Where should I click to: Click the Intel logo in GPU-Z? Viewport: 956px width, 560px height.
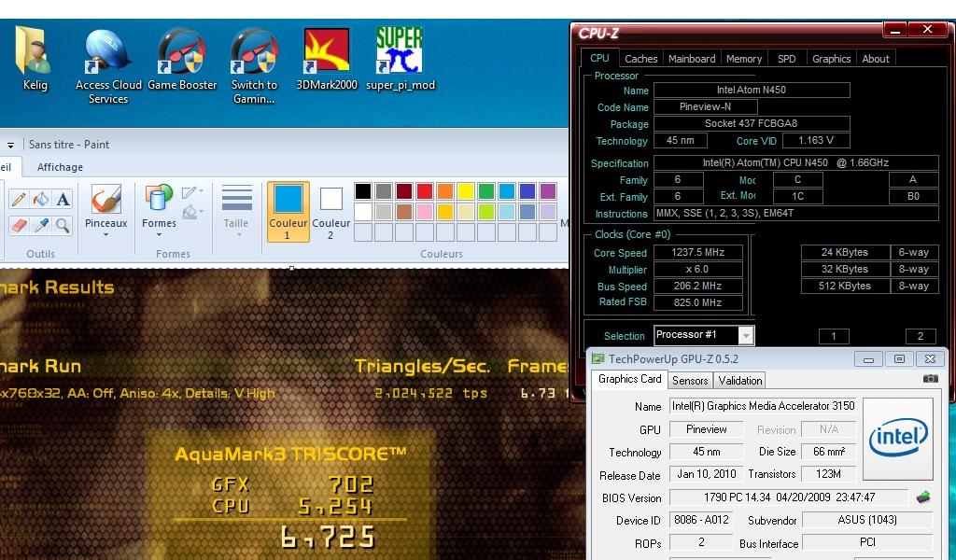point(898,438)
